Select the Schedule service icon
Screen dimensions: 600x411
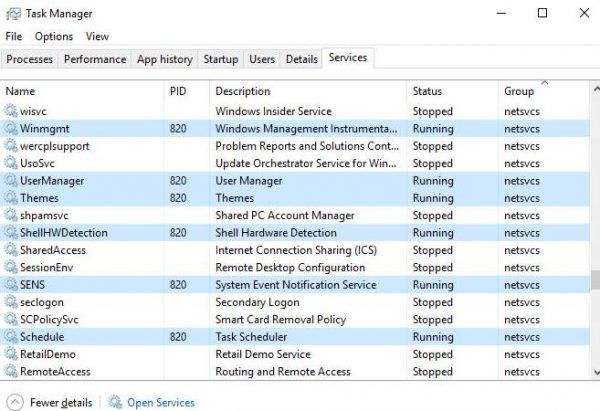point(11,337)
